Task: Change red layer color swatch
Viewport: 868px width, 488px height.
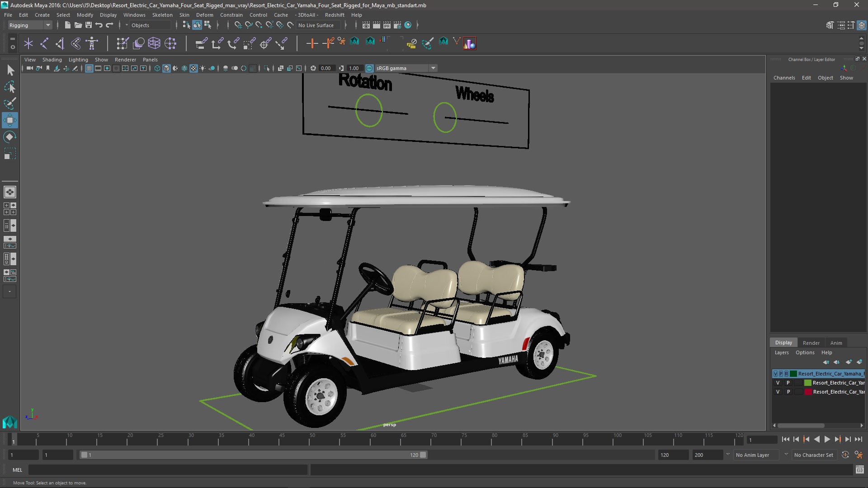Action: click(x=808, y=392)
